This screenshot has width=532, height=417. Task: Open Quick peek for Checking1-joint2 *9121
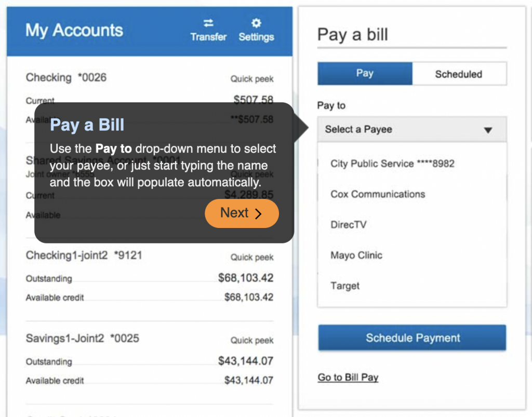coord(252,258)
